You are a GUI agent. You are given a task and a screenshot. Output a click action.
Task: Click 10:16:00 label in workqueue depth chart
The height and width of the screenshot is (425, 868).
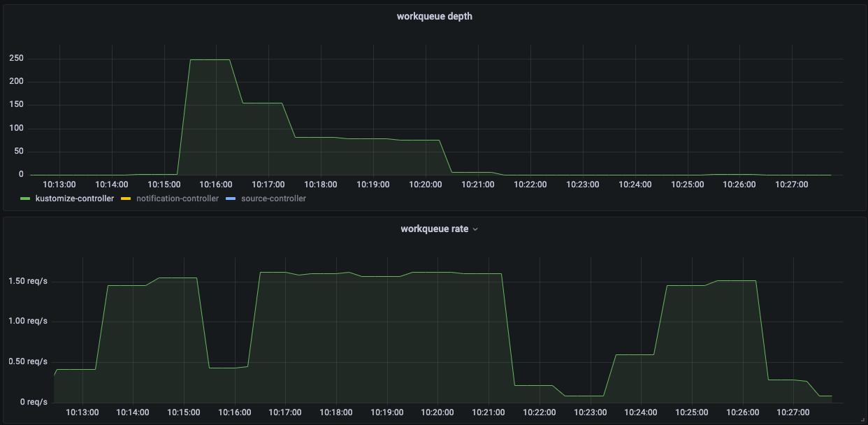(216, 185)
